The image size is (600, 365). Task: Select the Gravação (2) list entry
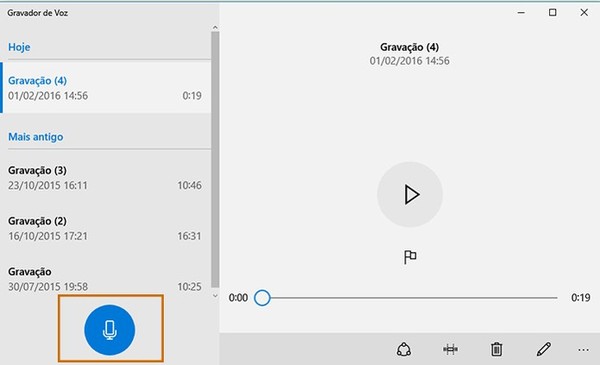click(x=106, y=228)
